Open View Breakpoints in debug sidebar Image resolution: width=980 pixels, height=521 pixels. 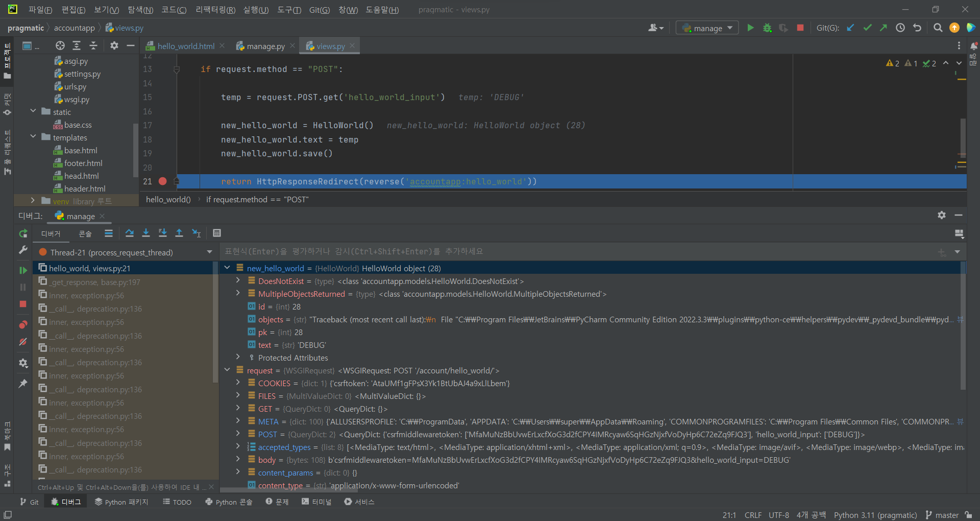(x=23, y=325)
